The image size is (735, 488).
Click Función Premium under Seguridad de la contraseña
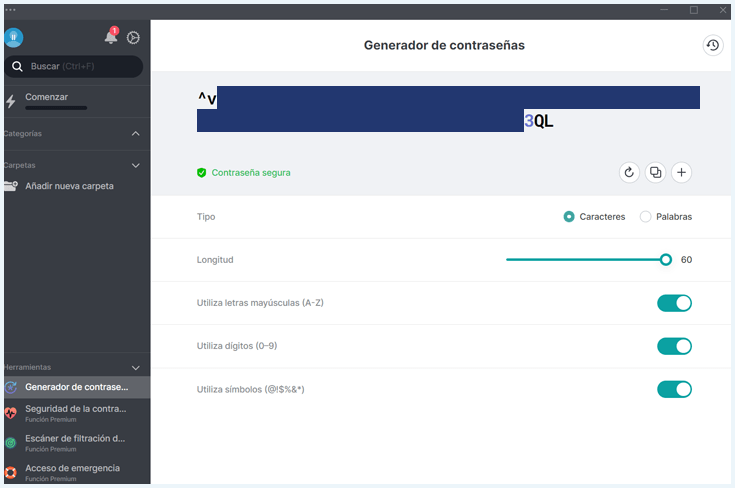click(51, 420)
